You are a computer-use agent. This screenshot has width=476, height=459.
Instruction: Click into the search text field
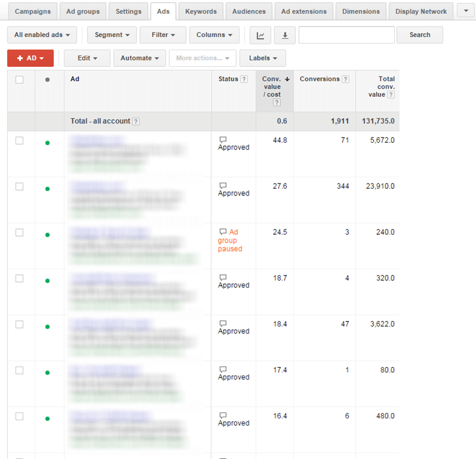point(346,35)
